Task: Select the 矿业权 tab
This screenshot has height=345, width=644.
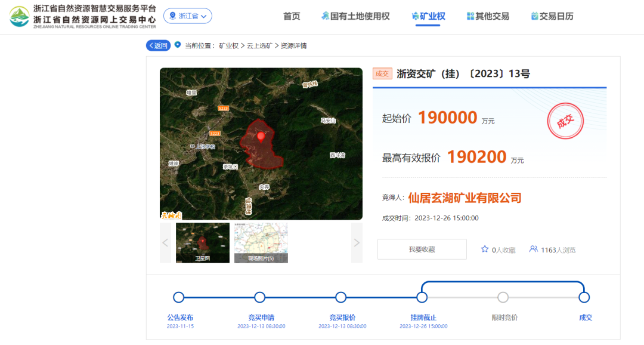Action: pyautogui.click(x=429, y=16)
